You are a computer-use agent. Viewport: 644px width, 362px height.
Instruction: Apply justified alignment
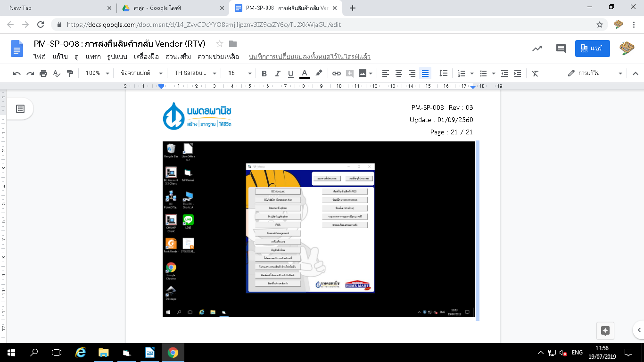pyautogui.click(x=425, y=74)
